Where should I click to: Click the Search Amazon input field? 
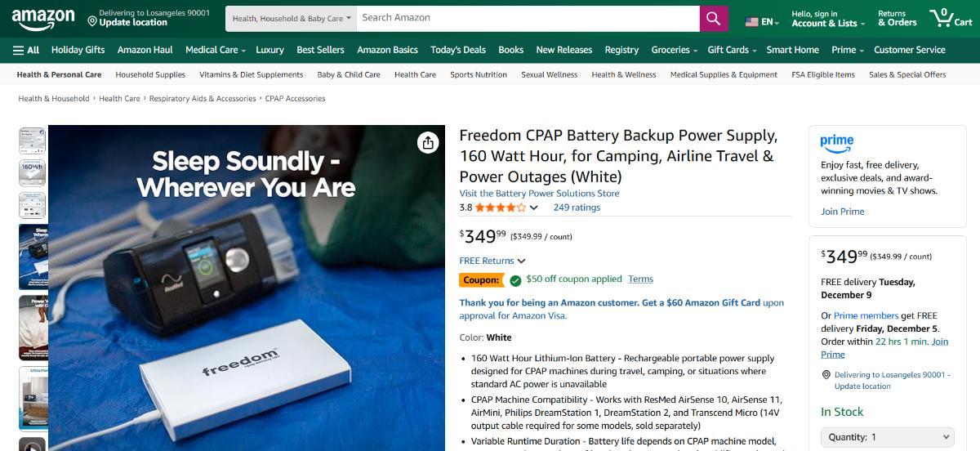[528, 18]
